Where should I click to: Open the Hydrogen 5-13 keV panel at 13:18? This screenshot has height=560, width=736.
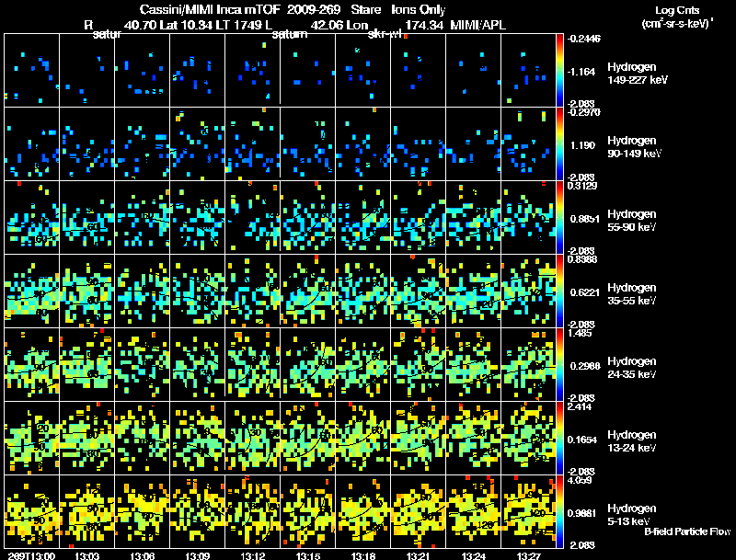pyautogui.click(x=362, y=511)
